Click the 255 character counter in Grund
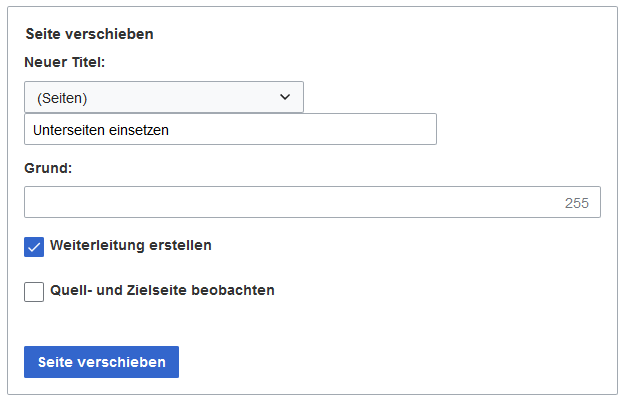This screenshot has width=625, height=404. [x=576, y=203]
